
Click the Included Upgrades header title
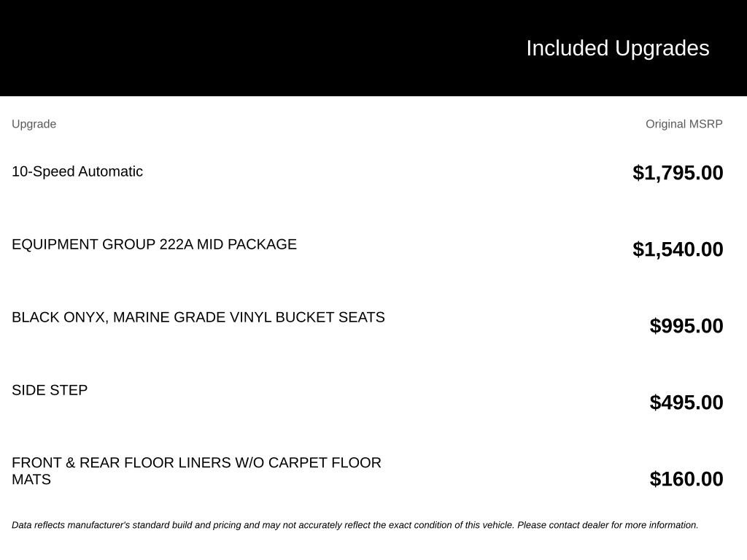coord(617,49)
